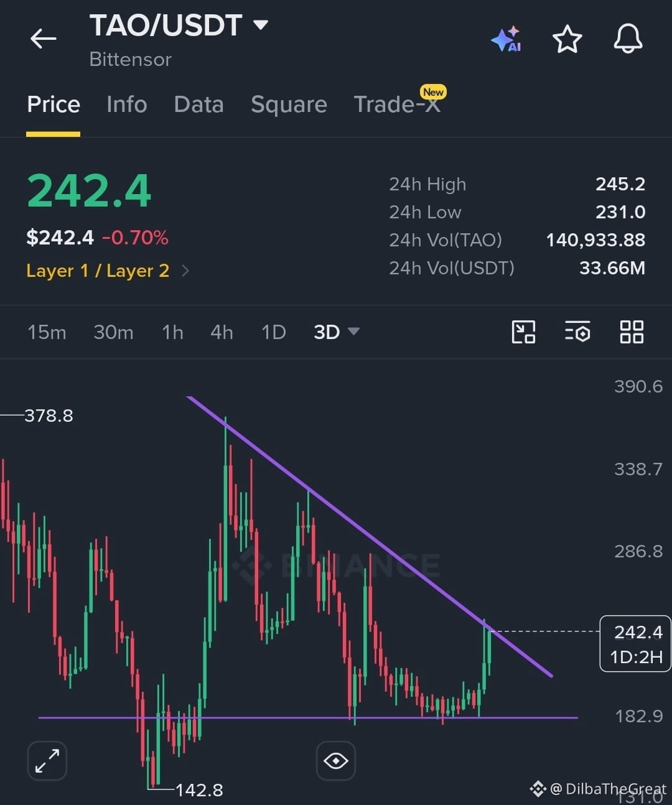Open the Layer 1 / Layer 2 category link
Viewport: 672px width, 805px height.
coord(98,271)
